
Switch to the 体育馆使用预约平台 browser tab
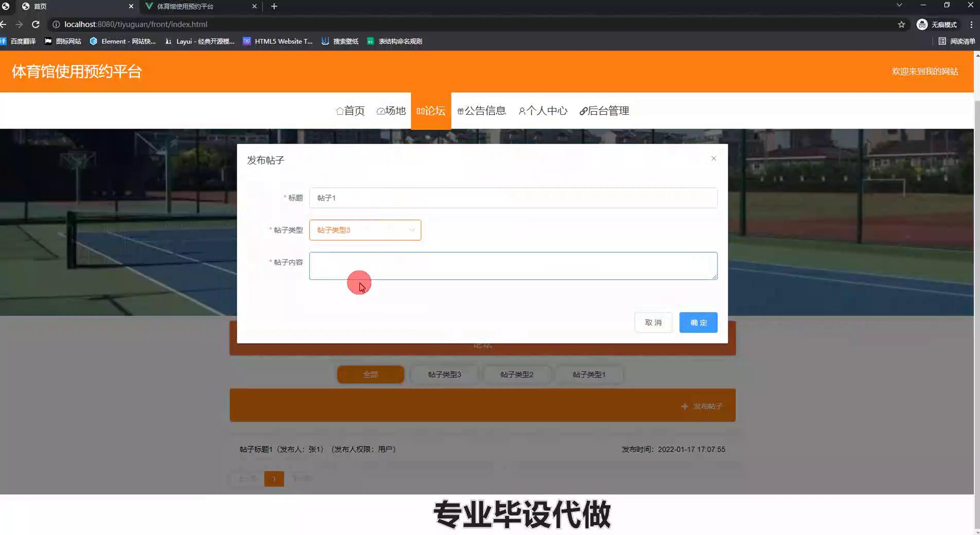click(198, 6)
